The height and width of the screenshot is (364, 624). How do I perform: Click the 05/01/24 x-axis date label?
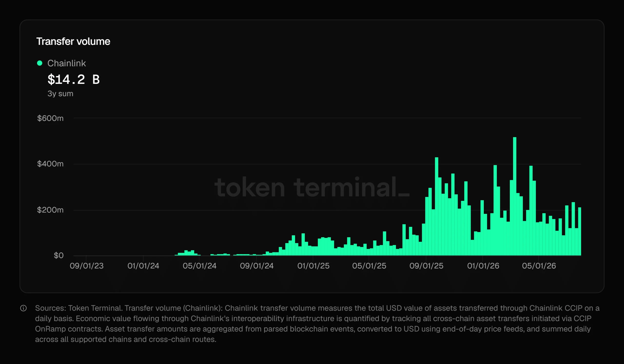coord(200,266)
